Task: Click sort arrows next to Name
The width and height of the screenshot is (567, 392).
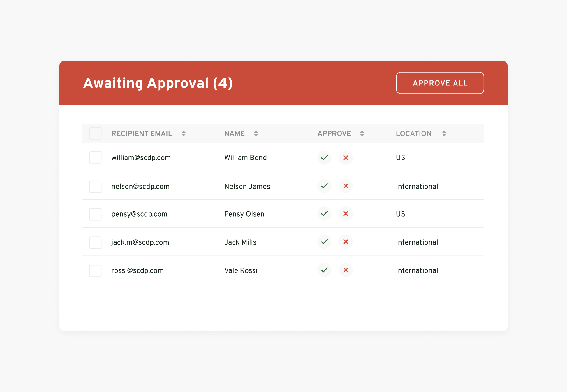Action: [256, 133]
